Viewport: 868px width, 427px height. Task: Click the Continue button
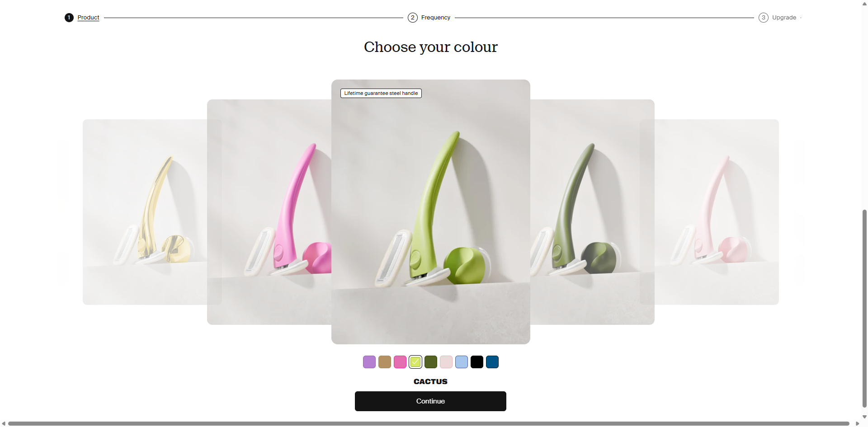430,401
